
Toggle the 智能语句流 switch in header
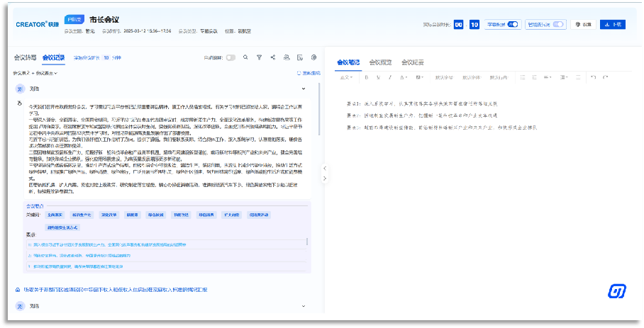tap(559, 24)
